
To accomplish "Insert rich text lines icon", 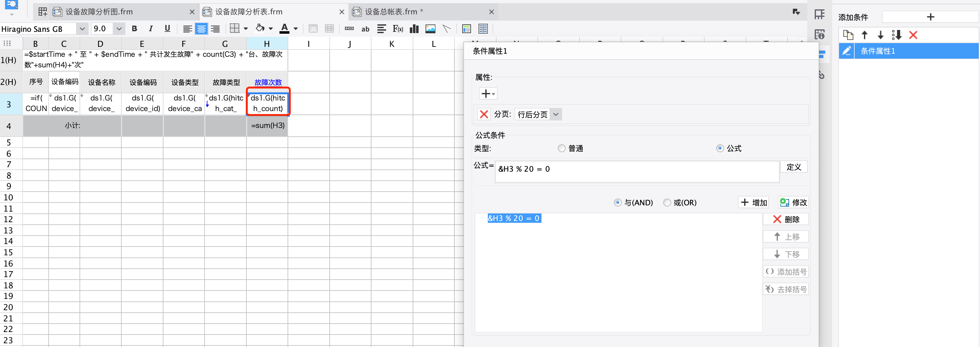I will 381,29.
